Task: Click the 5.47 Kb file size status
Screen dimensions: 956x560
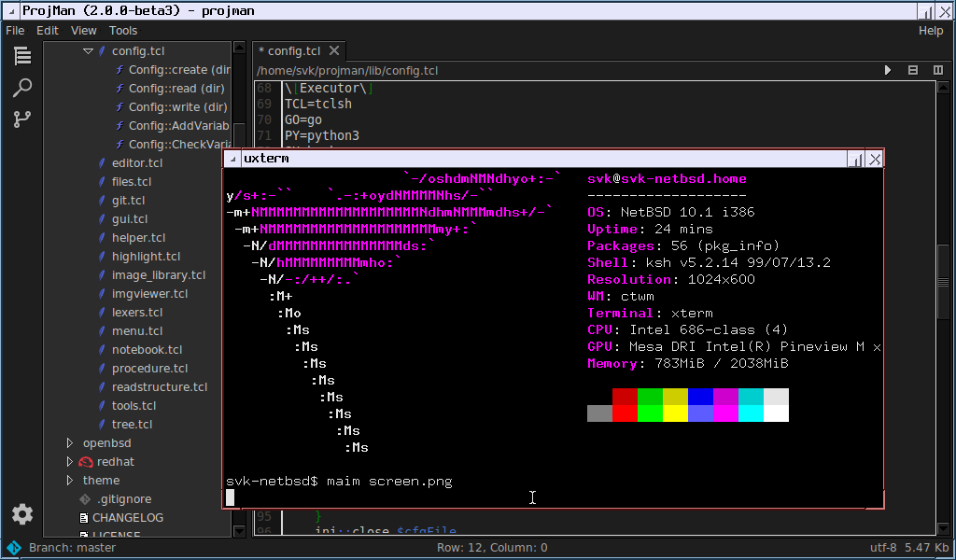Action: pos(927,548)
